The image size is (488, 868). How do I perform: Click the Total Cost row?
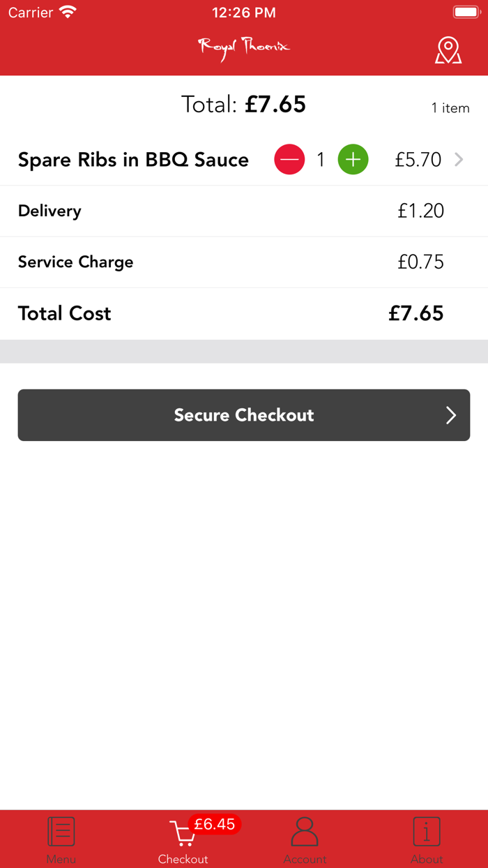pyautogui.click(x=244, y=313)
